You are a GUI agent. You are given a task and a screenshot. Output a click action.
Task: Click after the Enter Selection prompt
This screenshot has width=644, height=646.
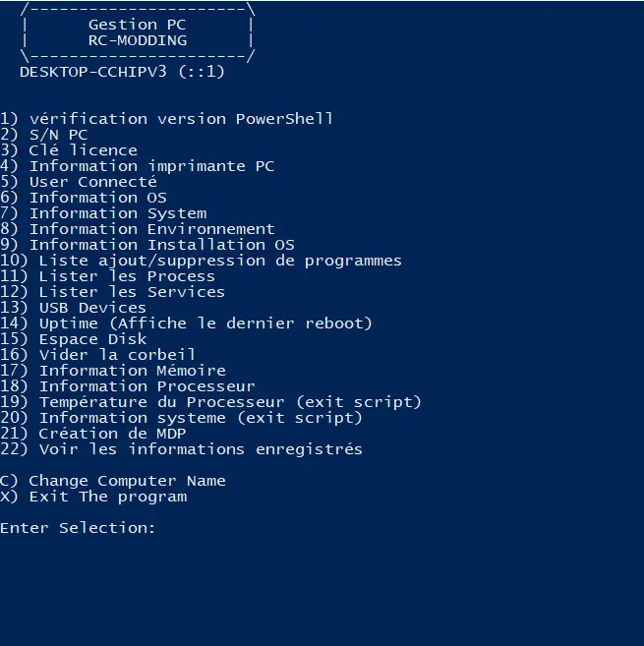pyautogui.click(x=165, y=528)
